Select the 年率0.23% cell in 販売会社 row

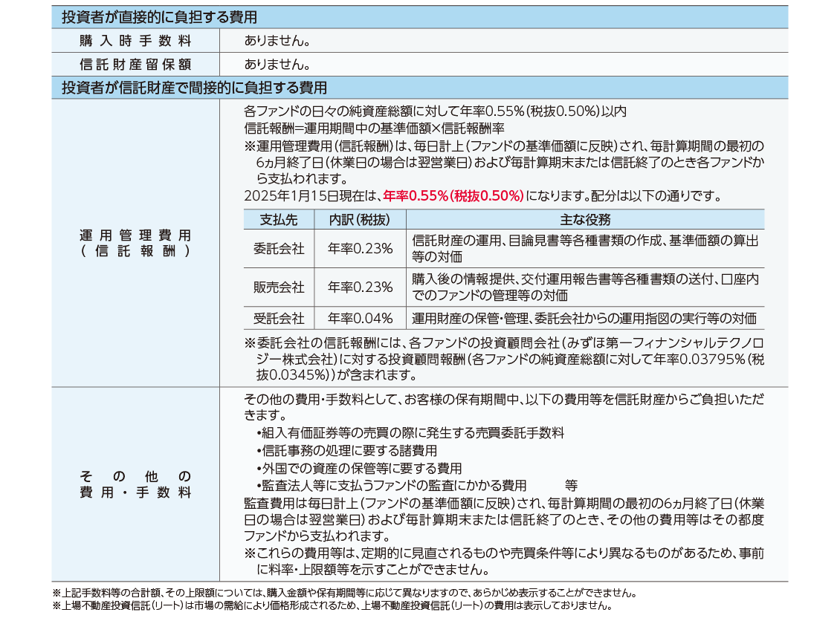coord(360,287)
